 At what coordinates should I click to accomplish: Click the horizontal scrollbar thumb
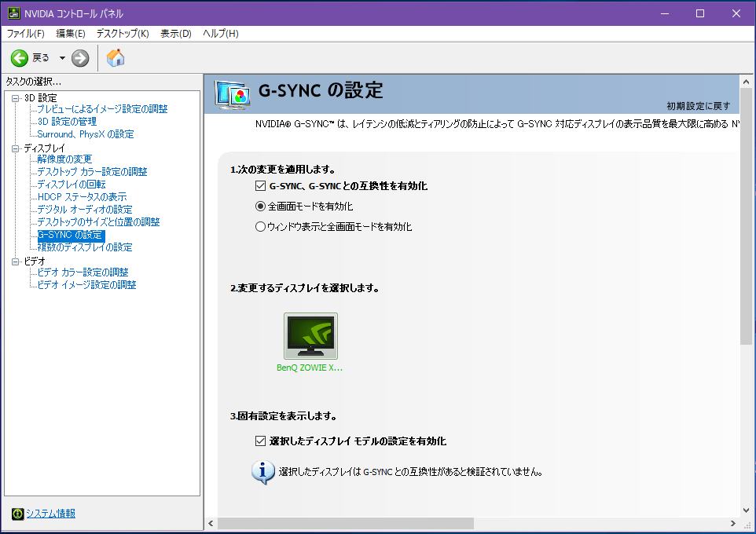pyautogui.click(x=345, y=523)
